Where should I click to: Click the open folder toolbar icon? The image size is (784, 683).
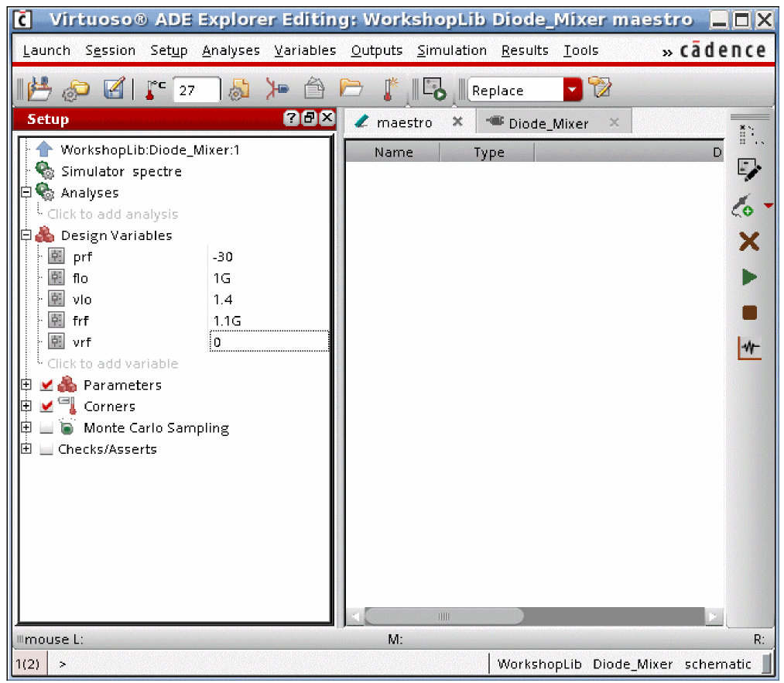click(351, 88)
